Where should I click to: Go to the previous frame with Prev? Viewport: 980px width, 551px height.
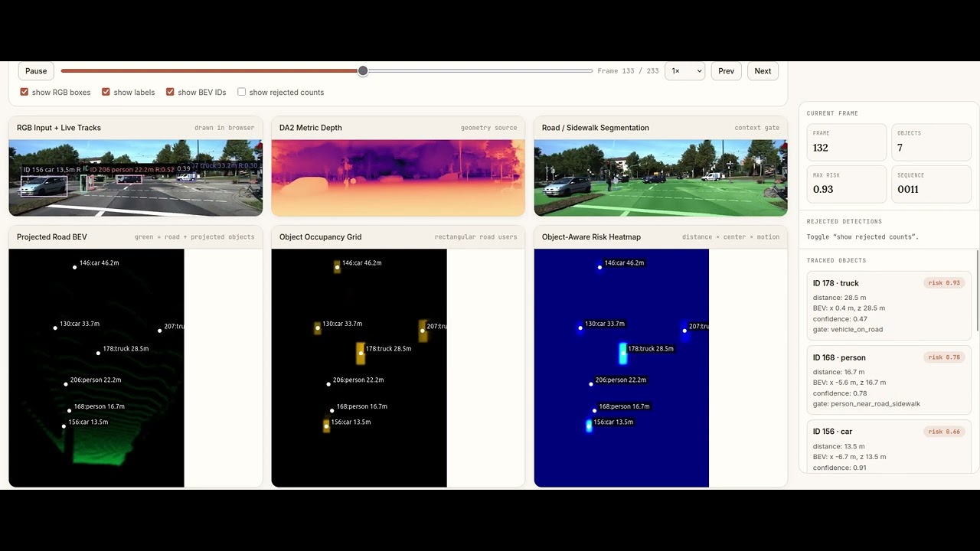pos(726,71)
